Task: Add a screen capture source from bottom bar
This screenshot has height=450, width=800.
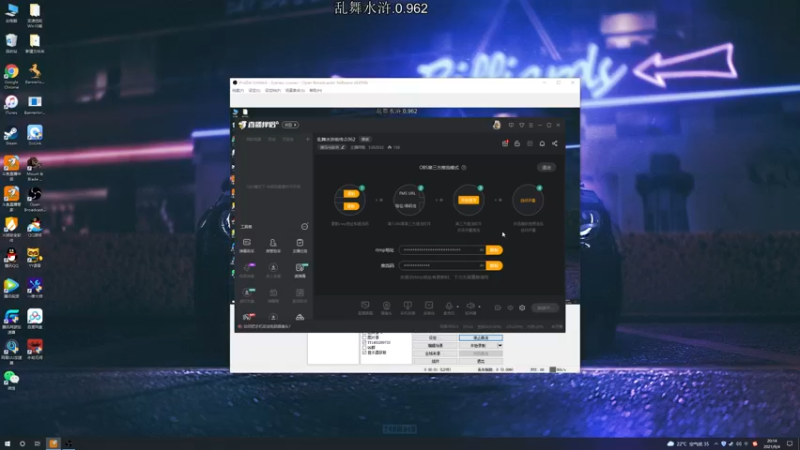Action: 365,307
